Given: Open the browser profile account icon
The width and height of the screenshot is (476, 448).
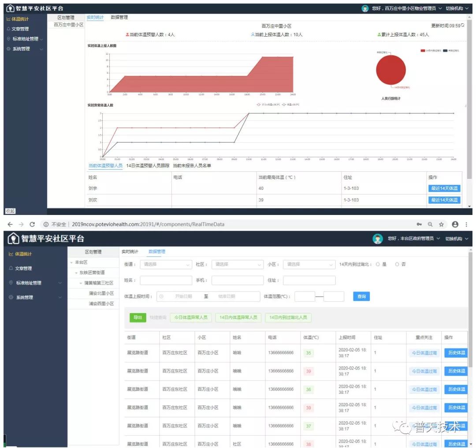Looking at the screenshot, I should pyautogui.click(x=455, y=224).
